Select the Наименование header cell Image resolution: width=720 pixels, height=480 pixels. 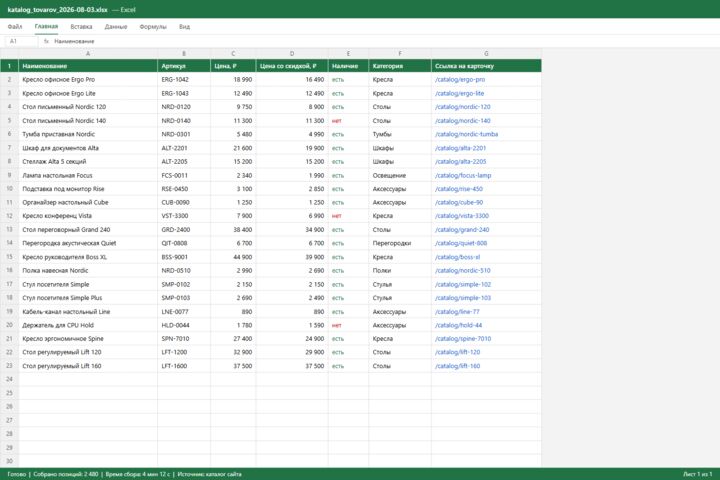click(88, 66)
